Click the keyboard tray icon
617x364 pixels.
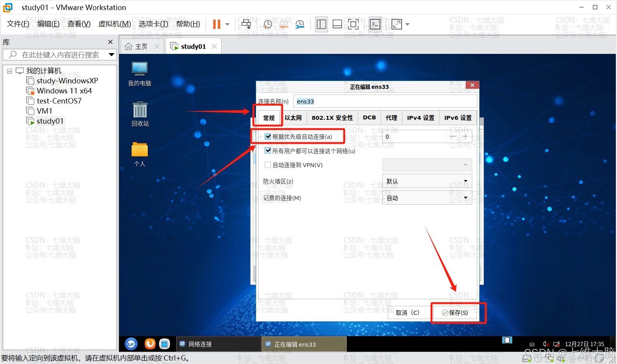532,344
